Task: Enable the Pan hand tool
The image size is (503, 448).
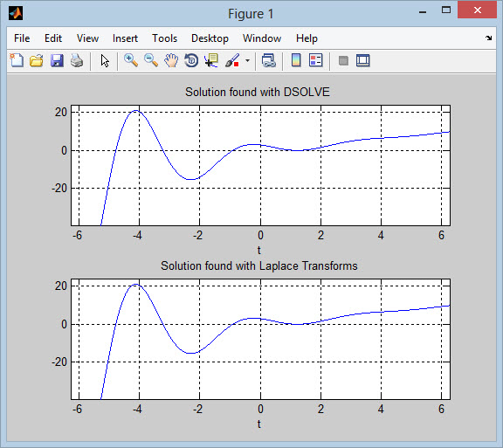Action: pyautogui.click(x=171, y=60)
